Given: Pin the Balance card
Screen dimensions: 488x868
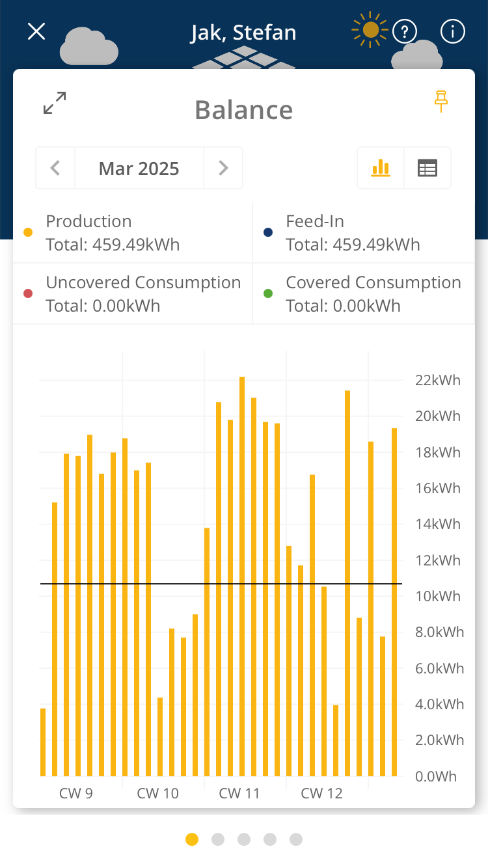Looking at the screenshot, I should [x=442, y=102].
